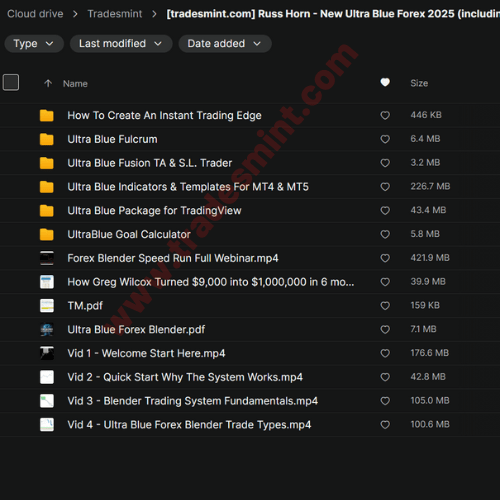Select Vid 3 - Blender Trading System Fundamentals.mp4 name
The height and width of the screenshot is (500, 500).
193,401
